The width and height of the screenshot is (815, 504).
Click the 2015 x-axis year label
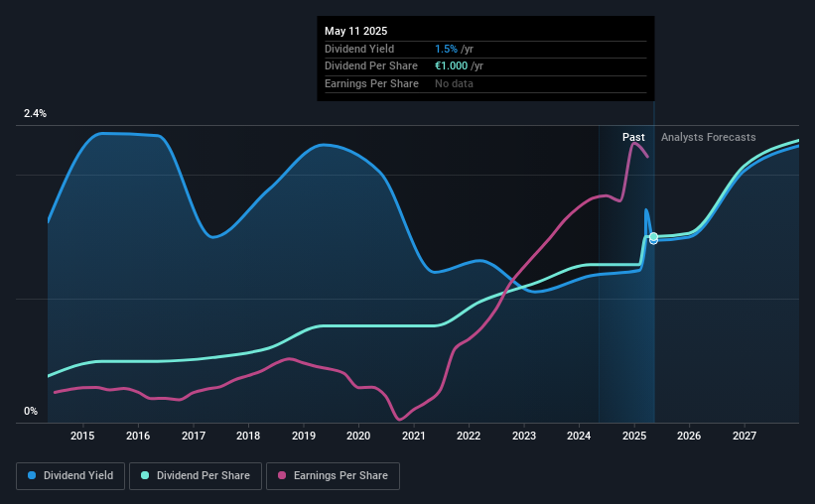click(82, 436)
